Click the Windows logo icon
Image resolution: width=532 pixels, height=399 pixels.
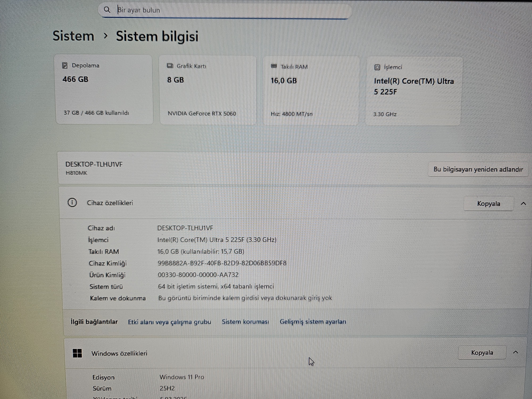(x=77, y=353)
